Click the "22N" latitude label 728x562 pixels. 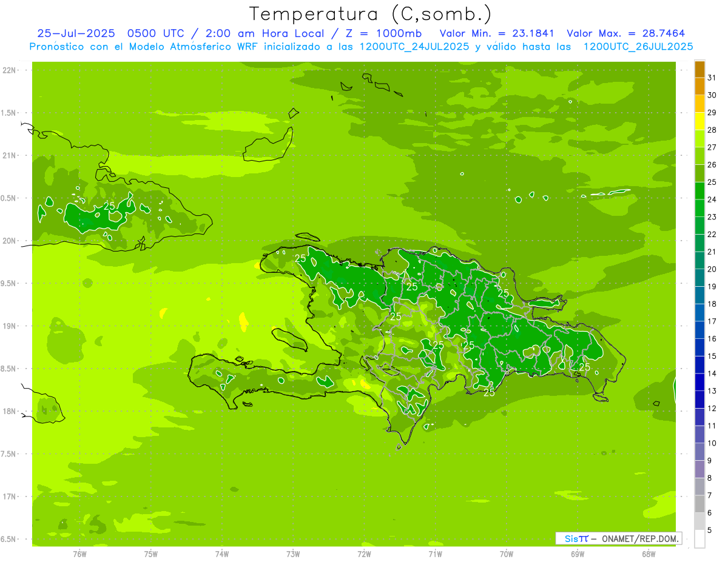coord(9,70)
